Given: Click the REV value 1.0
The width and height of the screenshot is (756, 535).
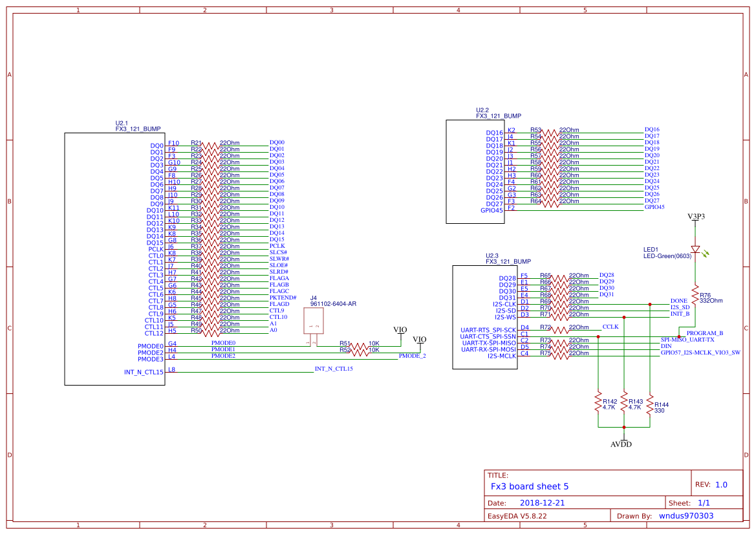Looking at the screenshot, I should (721, 485).
